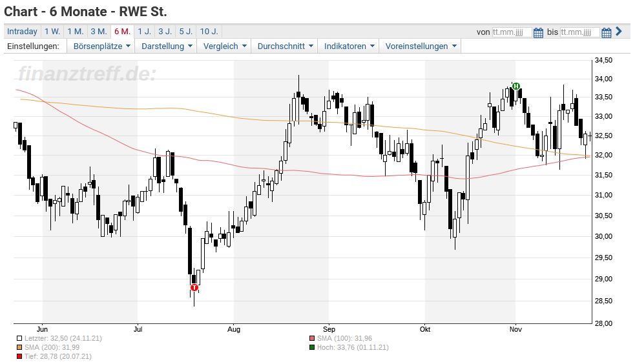Open the Indikatoren dropdown
Image resolution: width=635 pixels, height=364 pixels.
349,46
